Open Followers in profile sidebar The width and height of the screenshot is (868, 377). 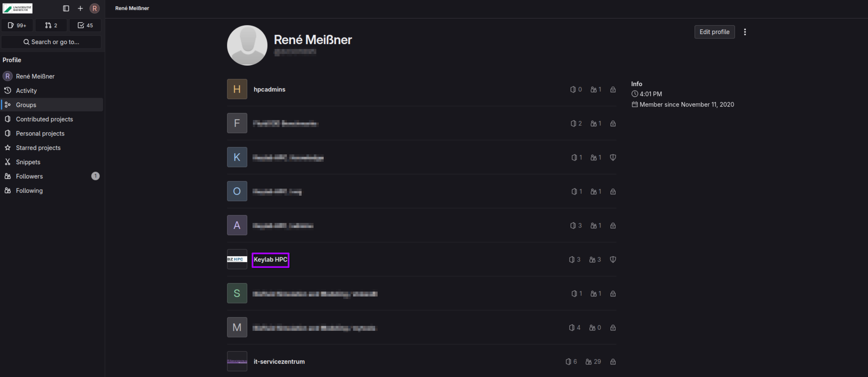[x=52, y=176]
